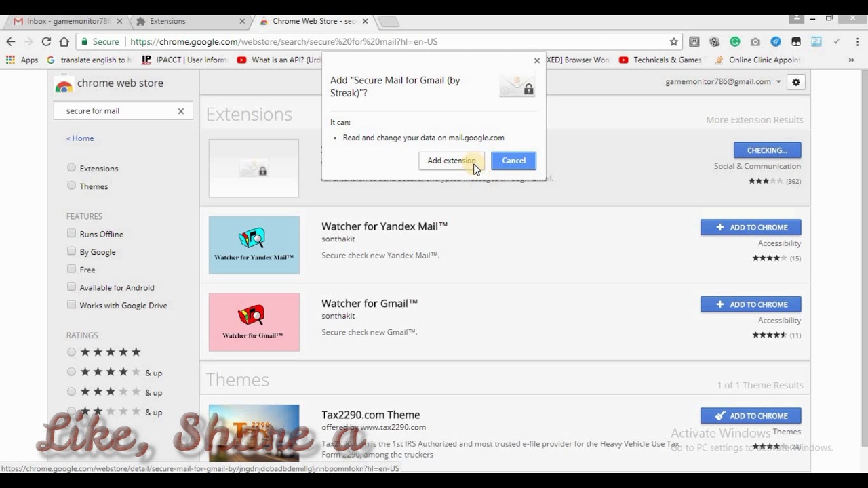Open the camera screenshot extension icon
The width and height of the screenshot is (868, 488).
click(755, 41)
